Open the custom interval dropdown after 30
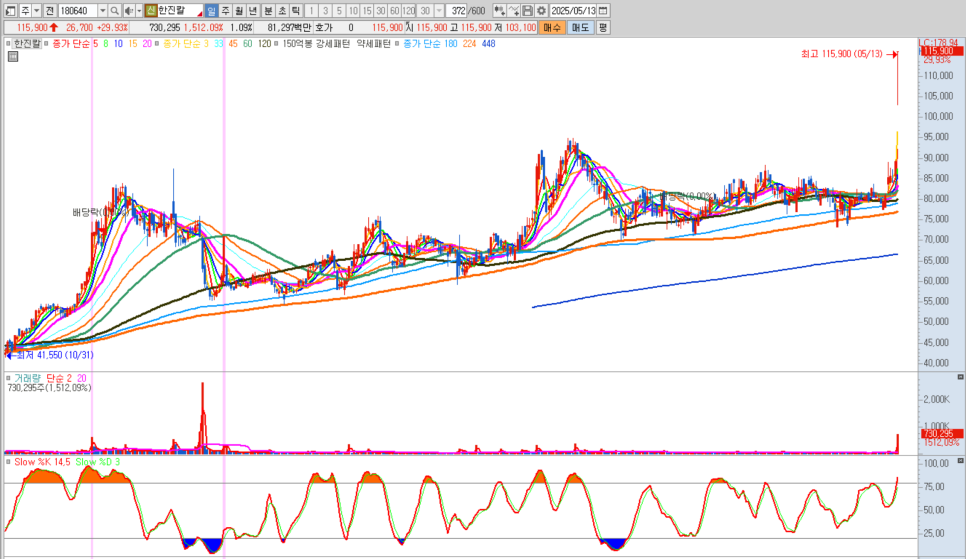Screen dimensions: 966x559 pyautogui.click(x=439, y=10)
